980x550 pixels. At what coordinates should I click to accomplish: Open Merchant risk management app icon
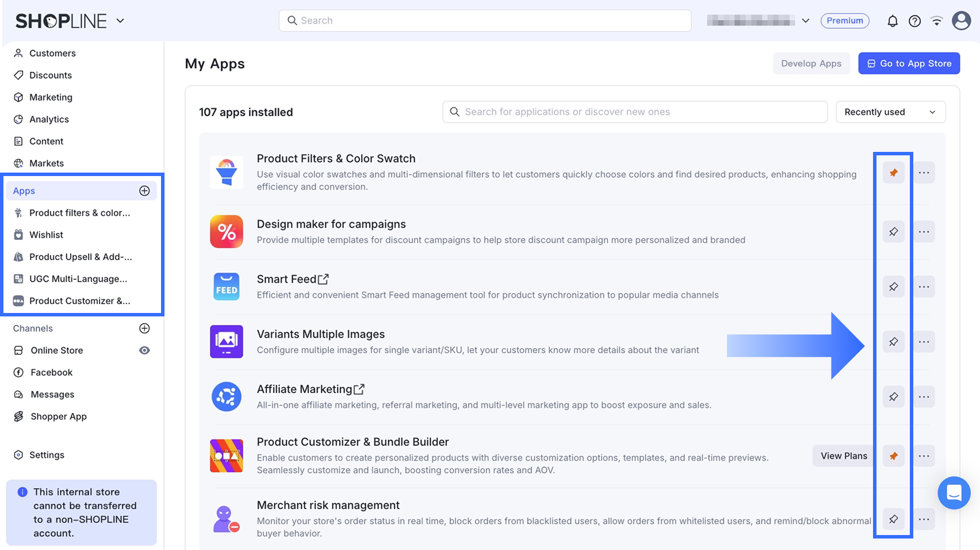coord(227,519)
